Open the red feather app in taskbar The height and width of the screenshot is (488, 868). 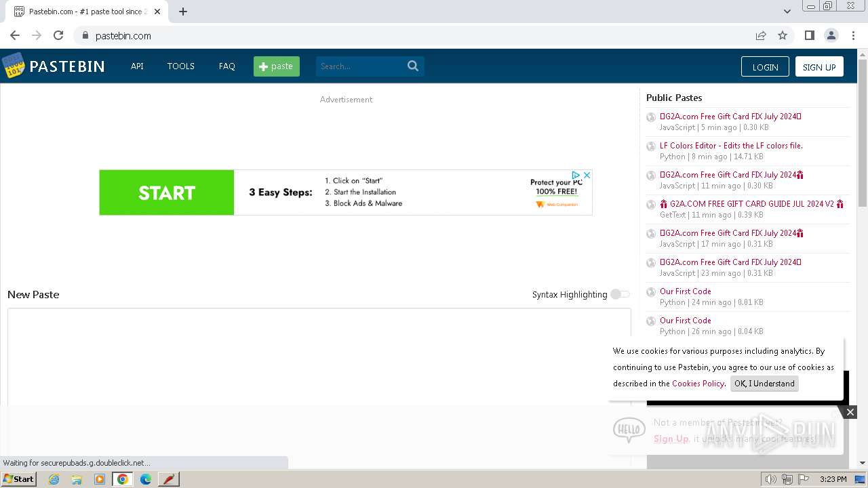click(169, 479)
